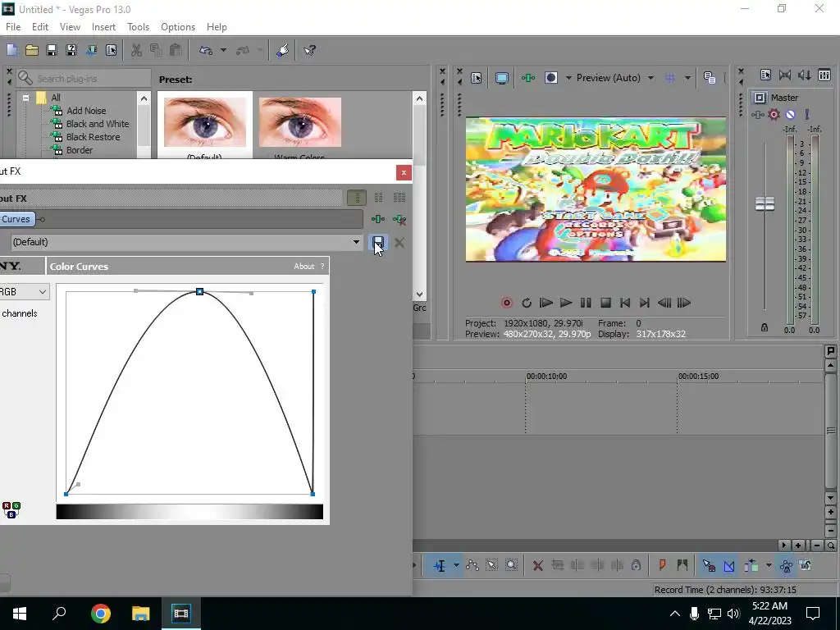Open the Undo history dropdown arrow
The height and width of the screenshot is (630, 840).
[x=223, y=50]
